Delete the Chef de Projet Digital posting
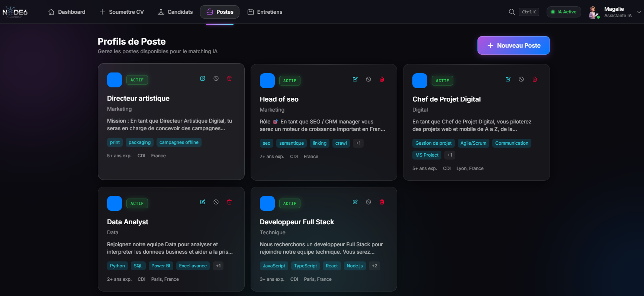Image resolution: width=644 pixels, height=296 pixels. (535, 79)
